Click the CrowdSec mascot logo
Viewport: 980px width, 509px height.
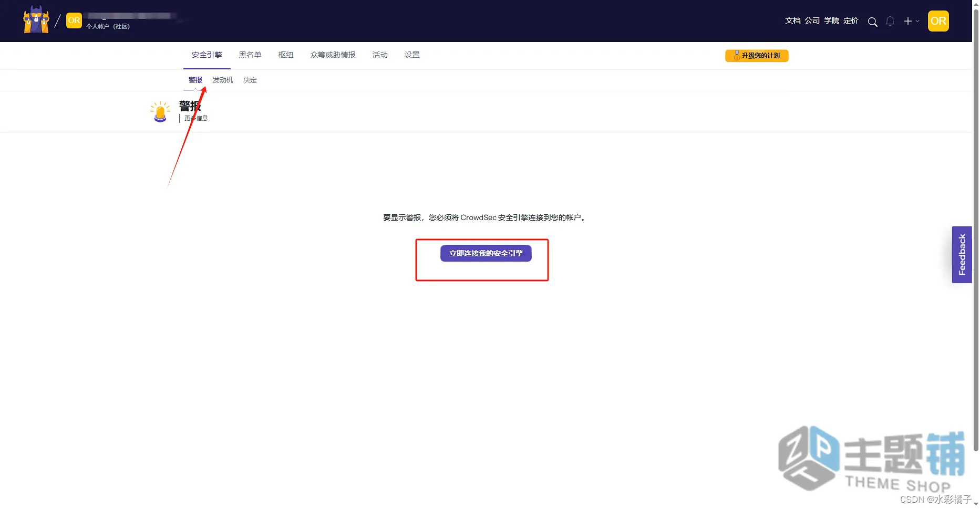[36, 20]
